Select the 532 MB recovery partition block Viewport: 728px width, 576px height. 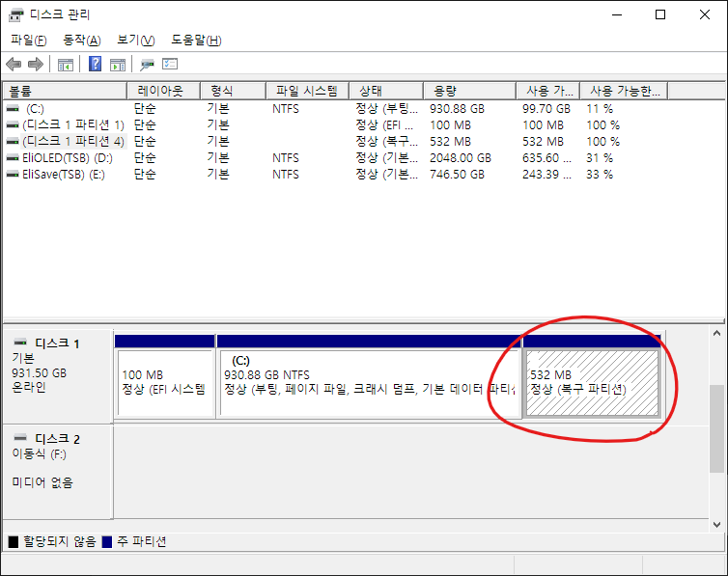pyautogui.click(x=593, y=376)
